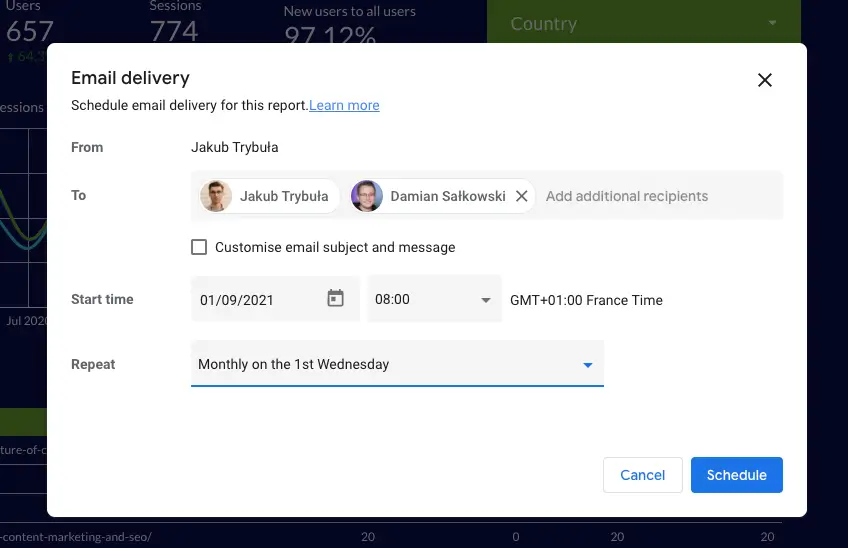848x548 pixels.
Task: Open the Learn more link
Action: click(344, 105)
